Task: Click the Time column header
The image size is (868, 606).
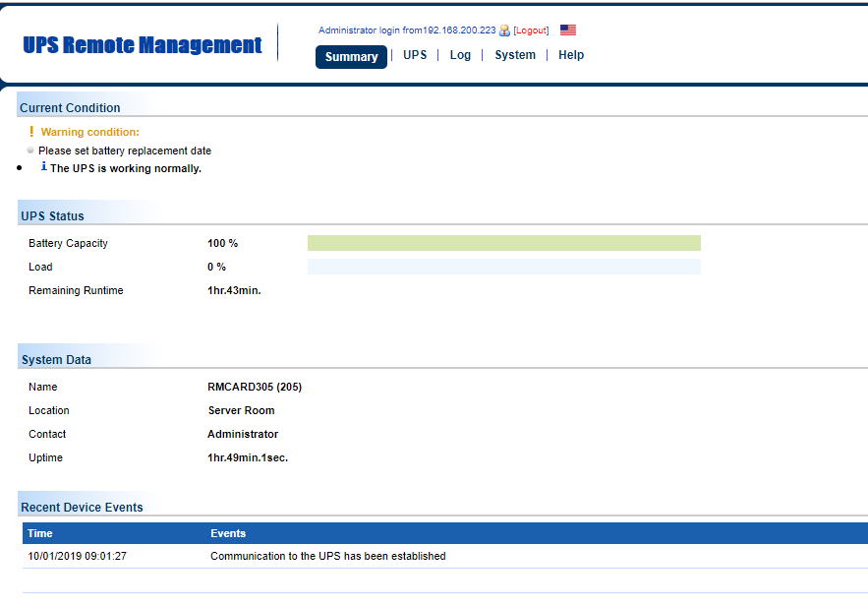Action: click(x=40, y=533)
